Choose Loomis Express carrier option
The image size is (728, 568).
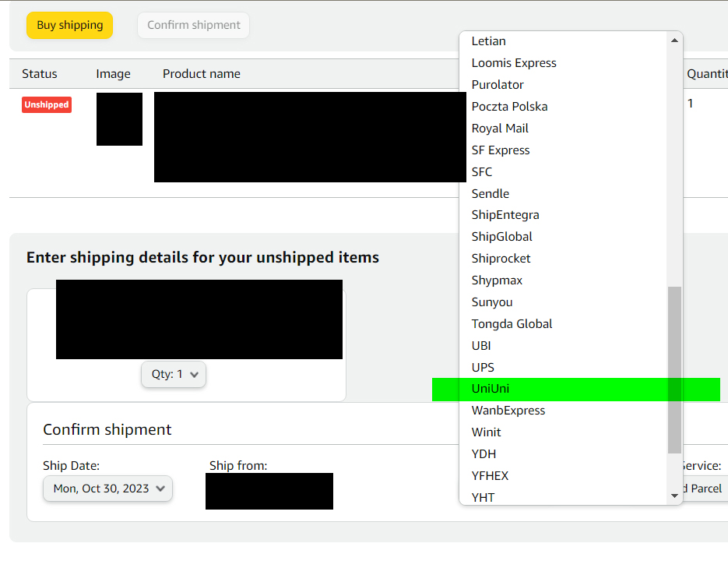coord(563,63)
